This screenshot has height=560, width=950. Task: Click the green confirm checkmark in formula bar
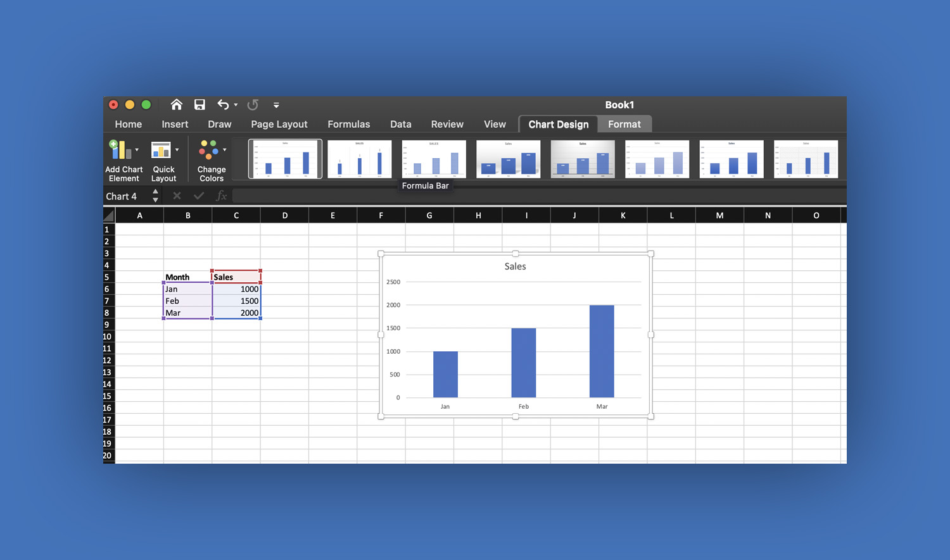pyautogui.click(x=199, y=196)
